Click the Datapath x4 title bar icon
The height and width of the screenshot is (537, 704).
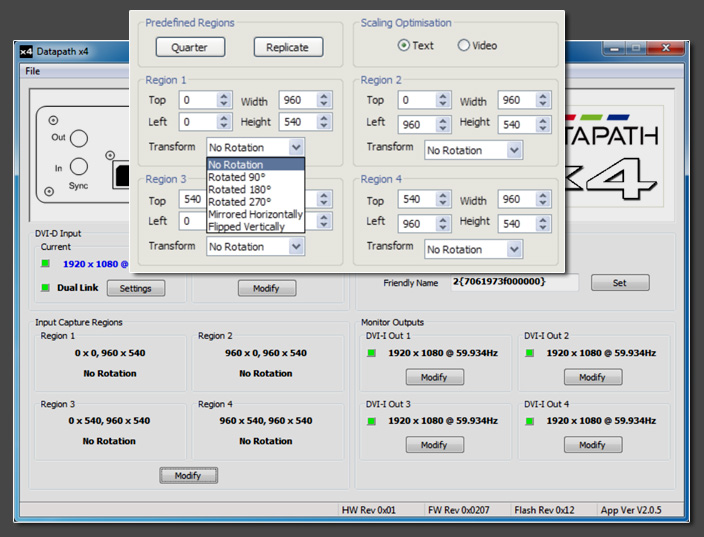26,51
